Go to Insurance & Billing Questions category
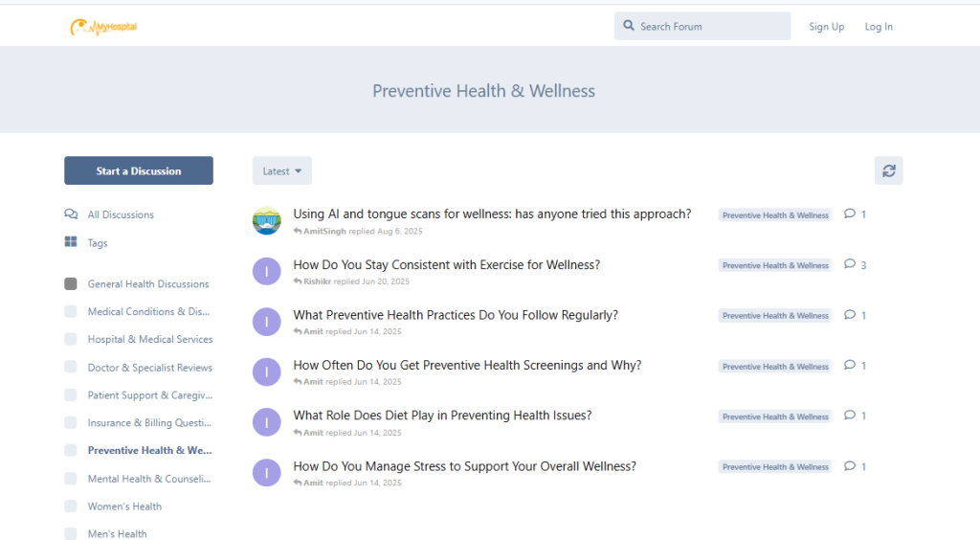This screenshot has width=980, height=540. 150,423
